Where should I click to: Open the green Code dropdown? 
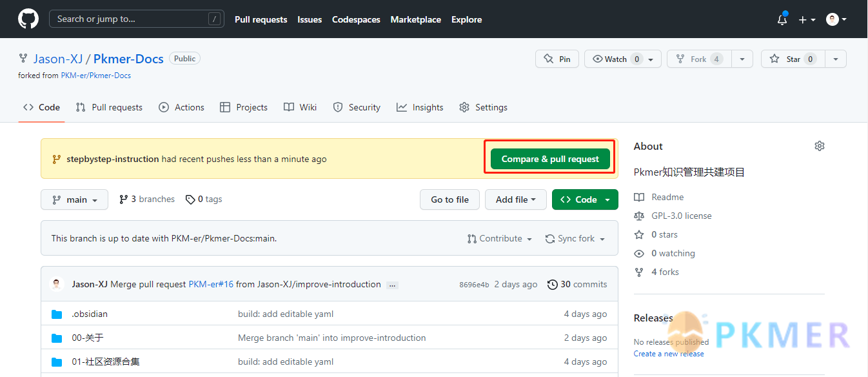(x=585, y=199)
